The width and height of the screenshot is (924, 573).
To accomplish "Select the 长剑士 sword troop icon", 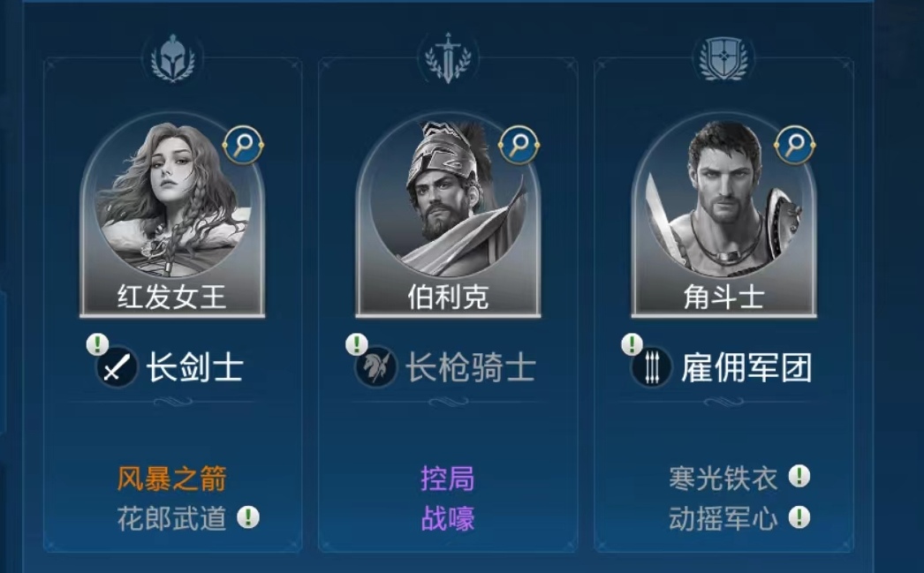I will 117,367.
